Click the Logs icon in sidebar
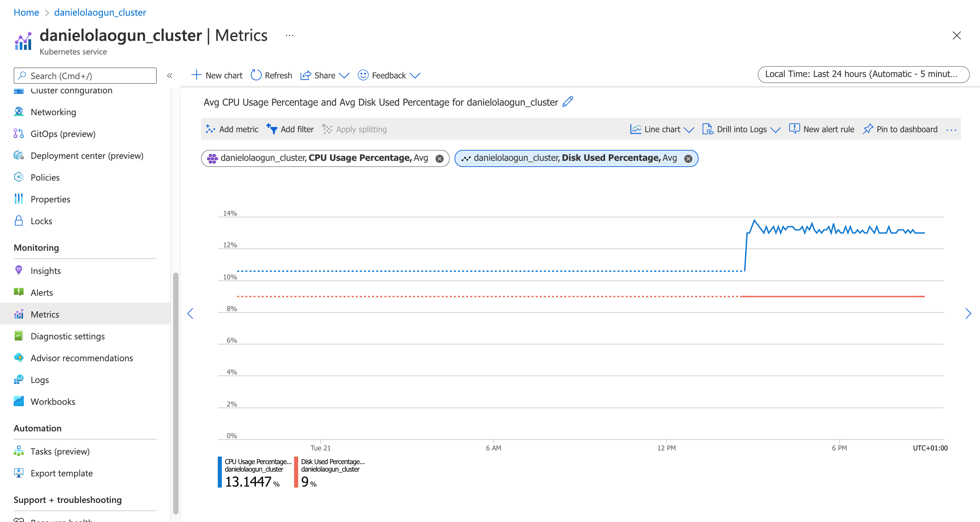Viewport: 980px width, 522px height. (19, 379)
